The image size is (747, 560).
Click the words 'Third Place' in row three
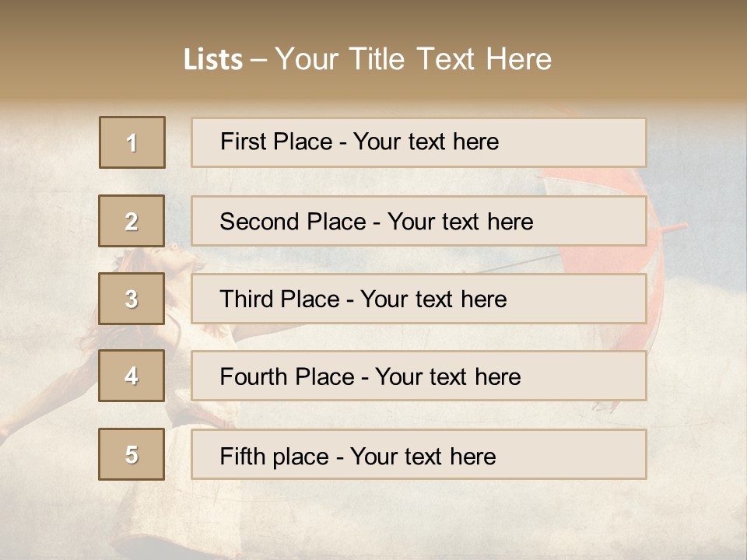tap(279, 299)
